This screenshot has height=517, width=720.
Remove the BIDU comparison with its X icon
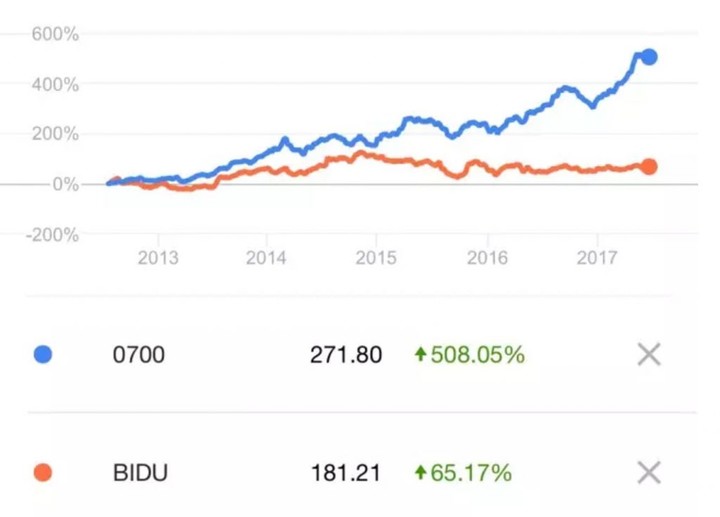649,472
